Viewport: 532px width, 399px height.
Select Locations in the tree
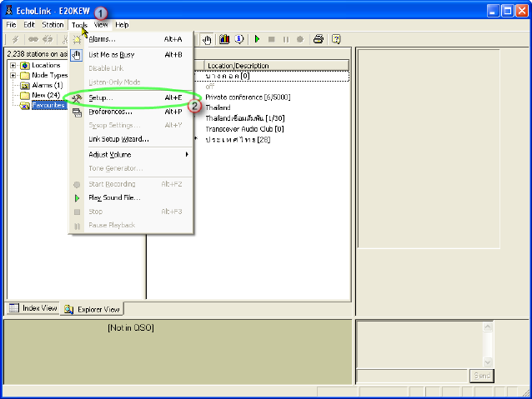click(46, 65)
